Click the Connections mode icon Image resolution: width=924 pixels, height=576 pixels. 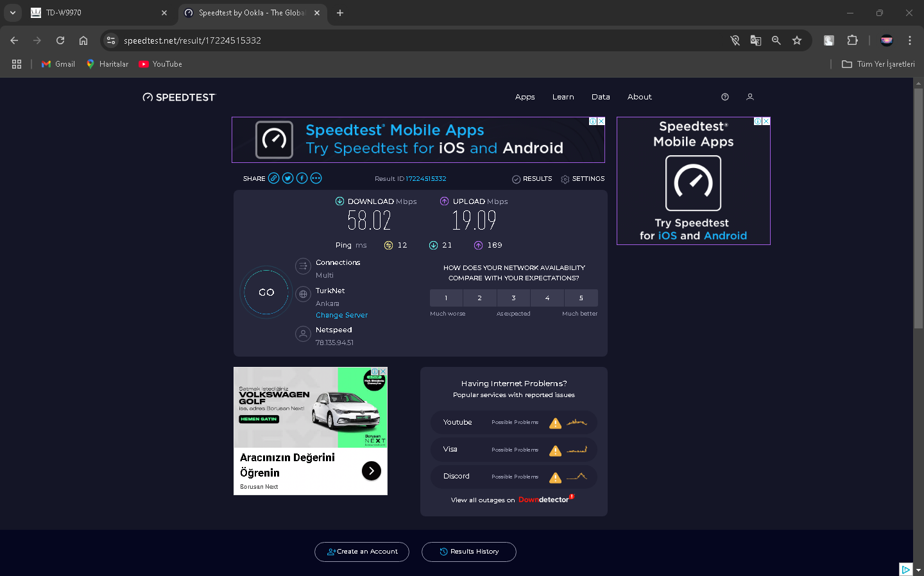(x=303, y=266)
